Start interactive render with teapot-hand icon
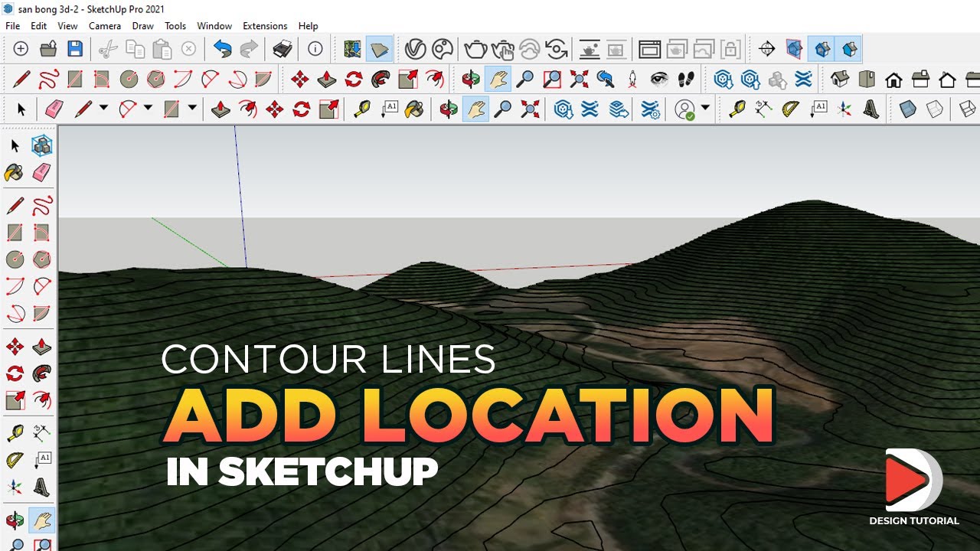This screenshot has height=551, width=980. pos(502,50)
